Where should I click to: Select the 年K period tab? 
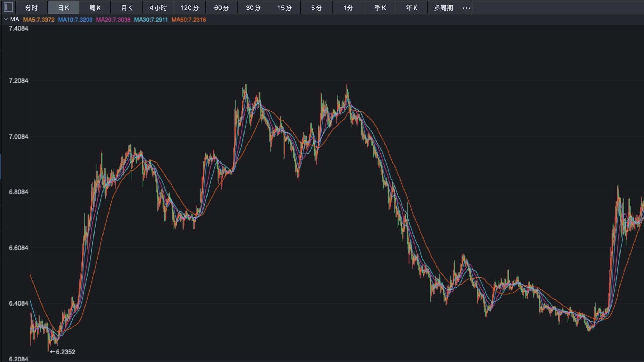pos(412,8)
